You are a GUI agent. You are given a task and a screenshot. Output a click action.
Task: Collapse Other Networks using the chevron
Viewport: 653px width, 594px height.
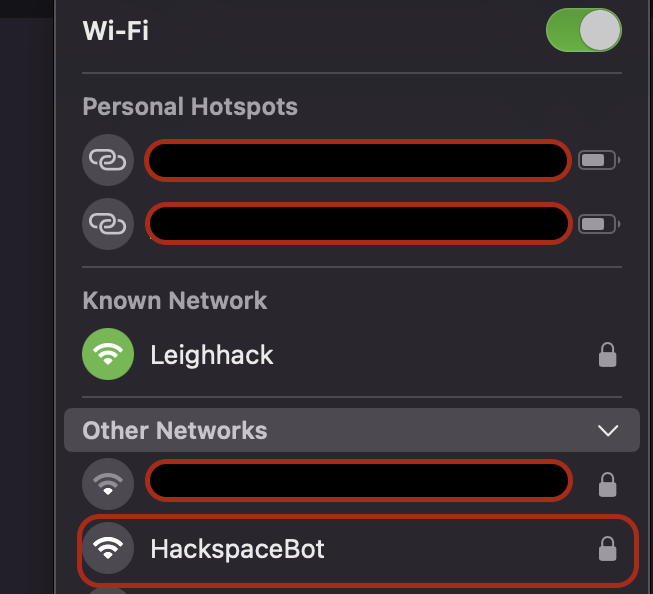pyautogui.click(x=607, y=431)
